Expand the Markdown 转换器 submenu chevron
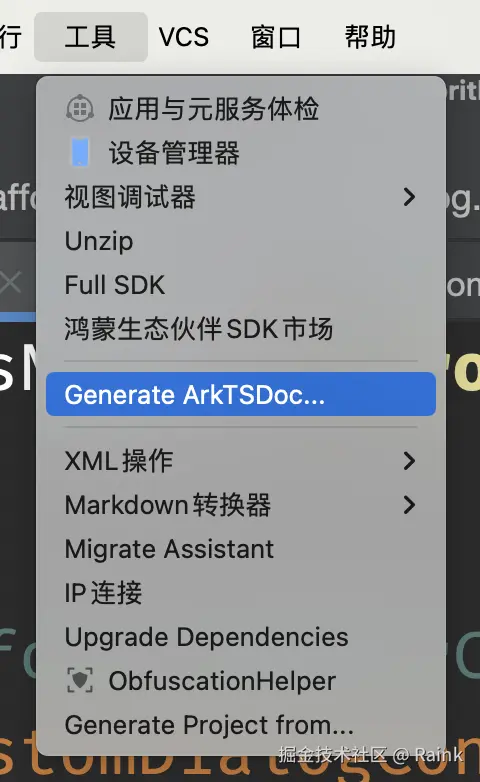 point(409,505)
